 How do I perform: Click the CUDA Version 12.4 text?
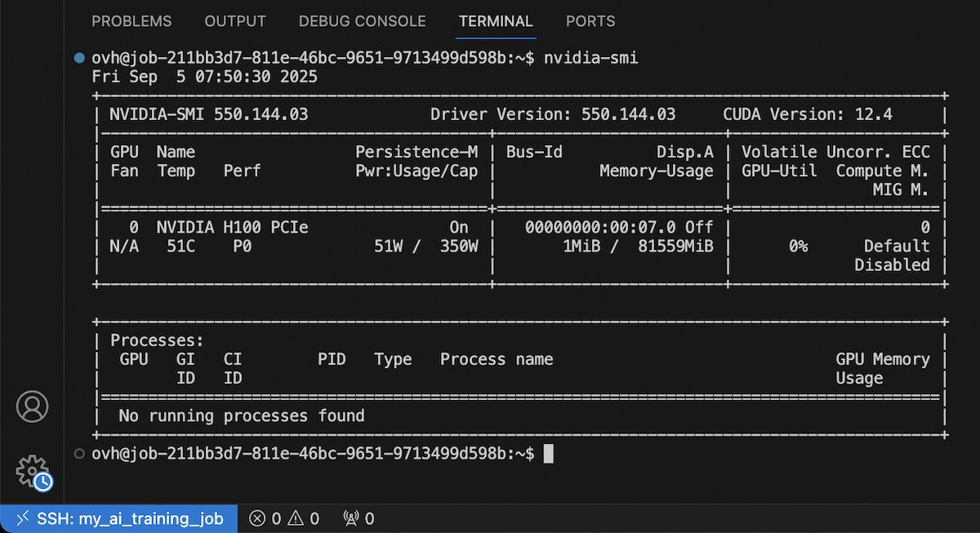coord(824,114)
